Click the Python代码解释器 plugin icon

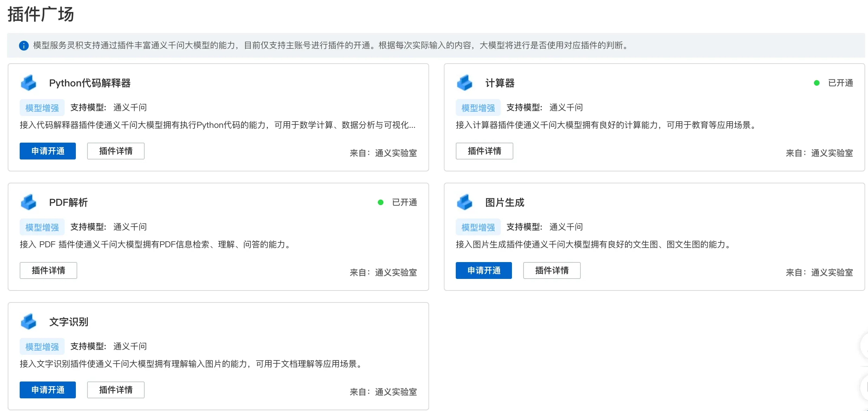point(28,83)
